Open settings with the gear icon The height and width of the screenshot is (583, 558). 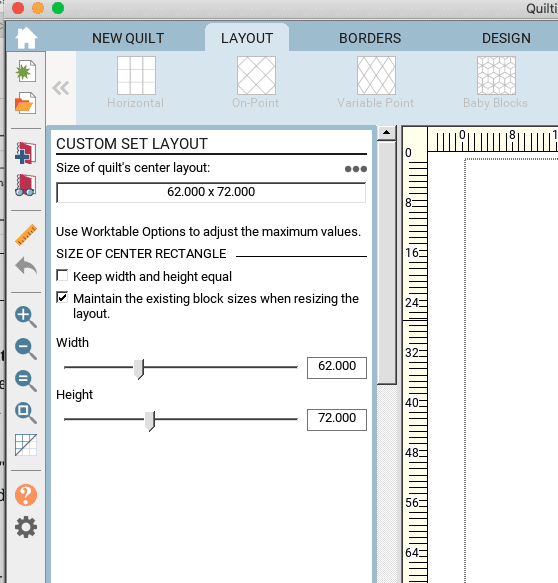coord(26,527)
